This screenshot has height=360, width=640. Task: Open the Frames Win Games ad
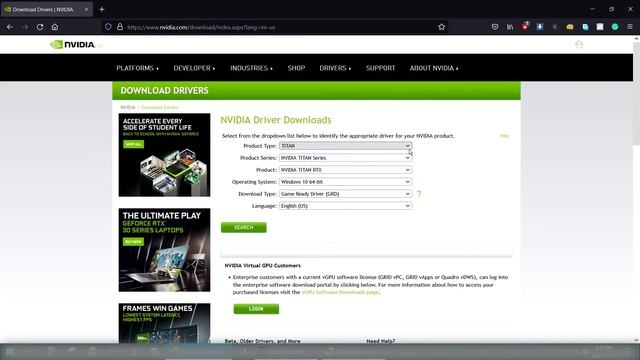164,323
